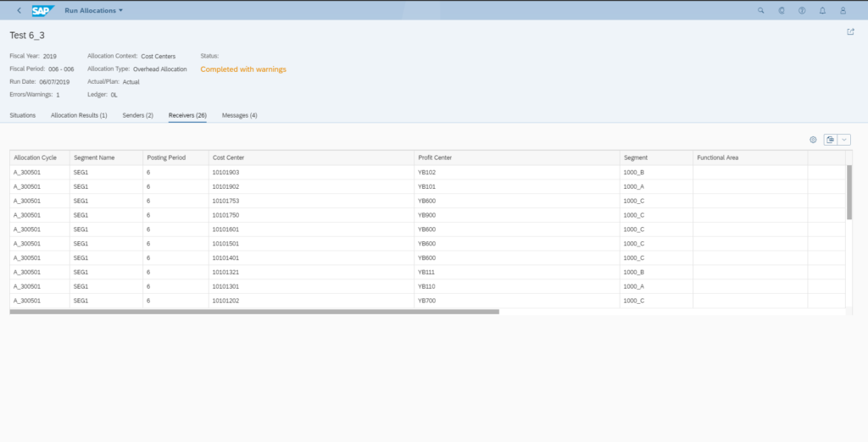Show notifications via the bell icon
The width and height of the screenshot is (868, 442).
[822, 10]
